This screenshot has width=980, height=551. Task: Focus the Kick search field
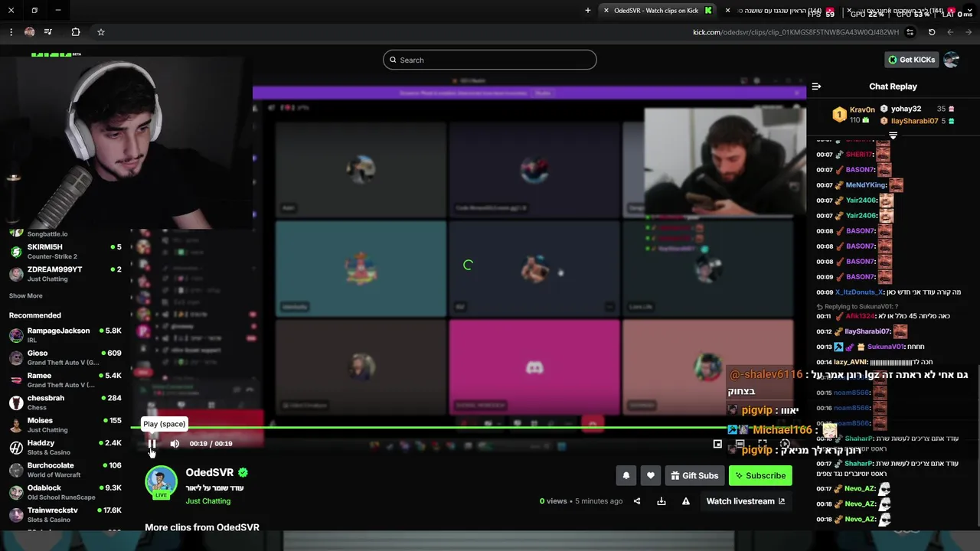[x=490, y=60]
